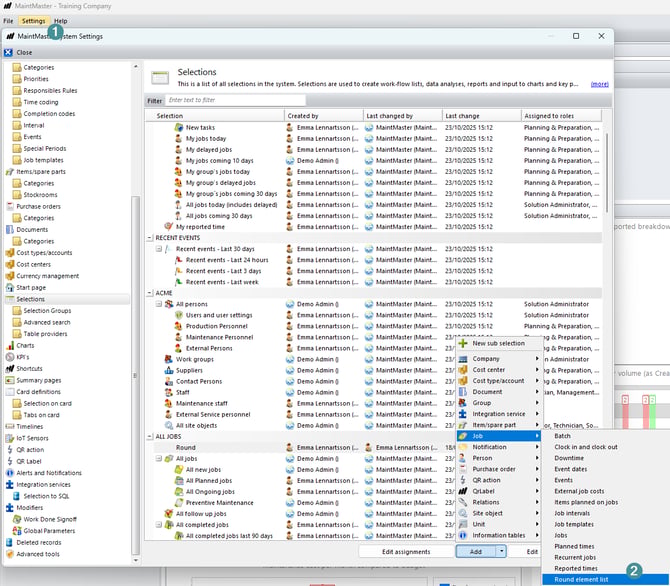Viewport: 670px width, 586px height.
Task: Click the Alerts and Notifications icon
Action: [10, 473]
